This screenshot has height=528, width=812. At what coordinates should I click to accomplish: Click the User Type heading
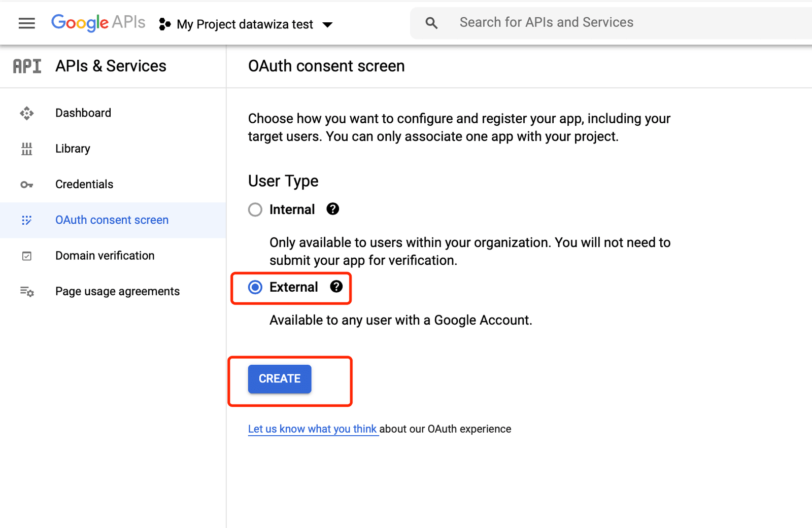(283, 181)
